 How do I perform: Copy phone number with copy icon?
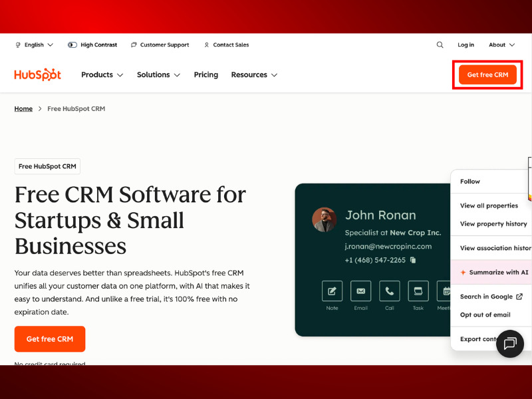coord(413,260)
